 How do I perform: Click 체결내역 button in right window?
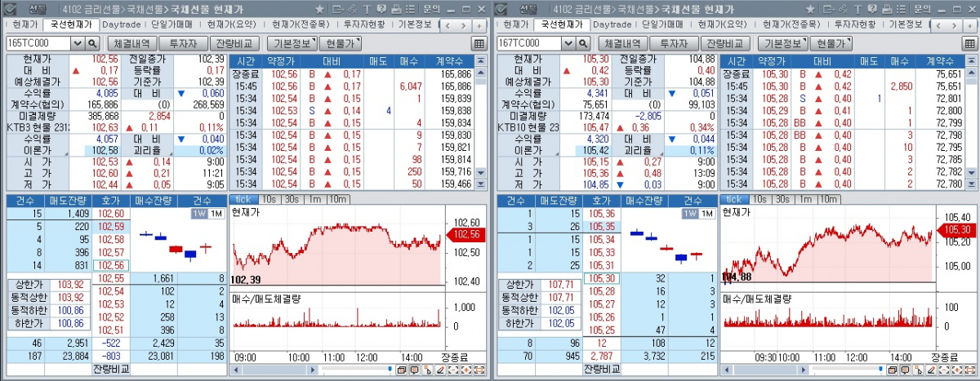621,43
